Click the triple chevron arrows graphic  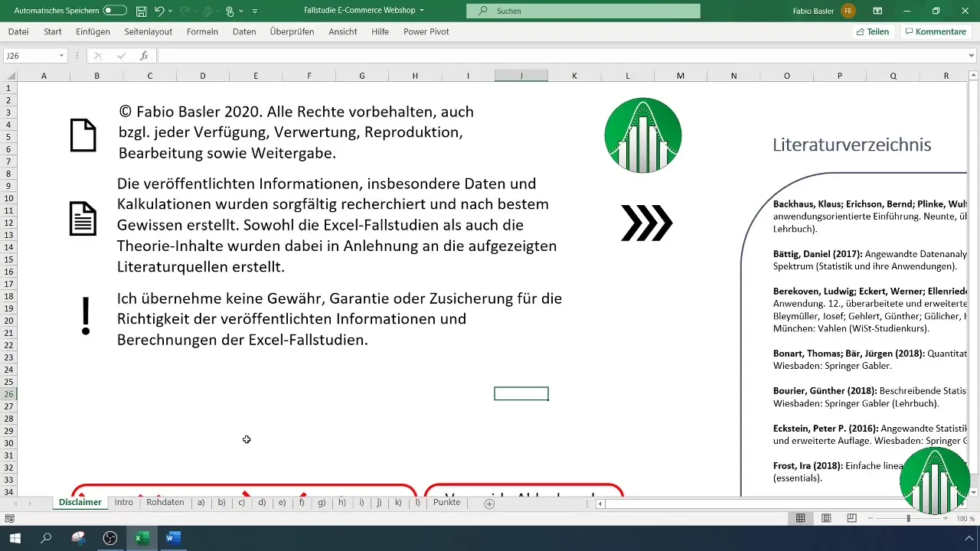pyautogui.click(x=647, y=223)
